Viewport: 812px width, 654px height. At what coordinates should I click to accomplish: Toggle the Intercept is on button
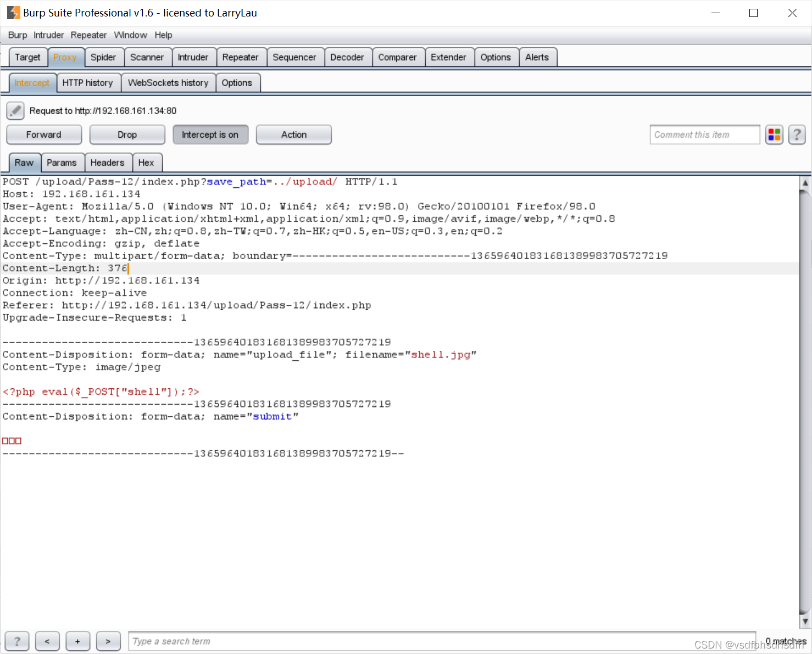click(x=210, y=135)
